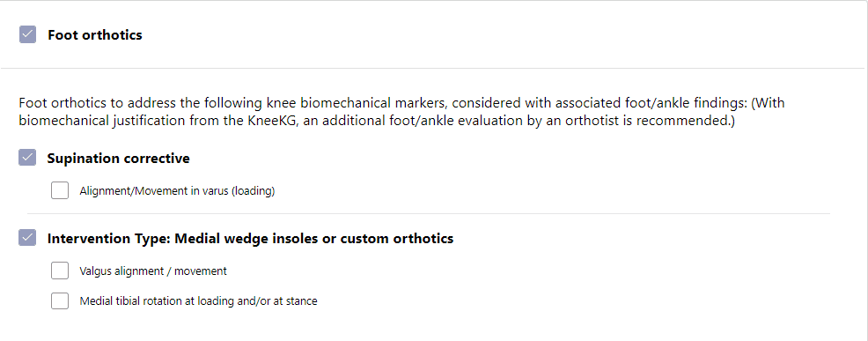
Task: Check Alignment/Movement in varus (loading) box
Action: click(x=60, y=190)
